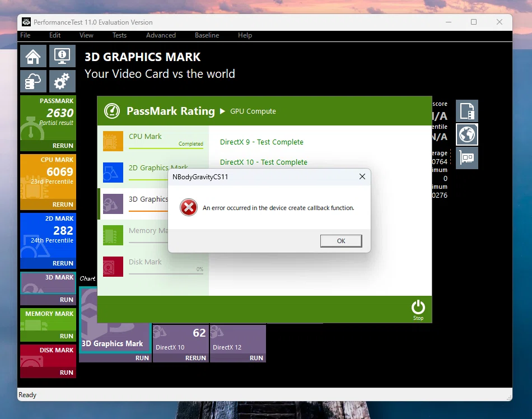Click 'DirectX 10 - Test Complete' text
532x419 pixels.
264,162
